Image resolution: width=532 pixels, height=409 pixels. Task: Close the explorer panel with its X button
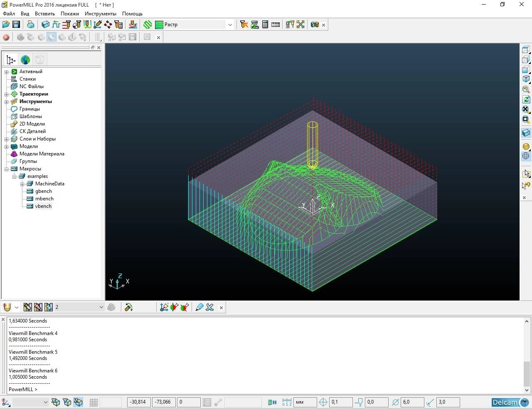point(99,47)
